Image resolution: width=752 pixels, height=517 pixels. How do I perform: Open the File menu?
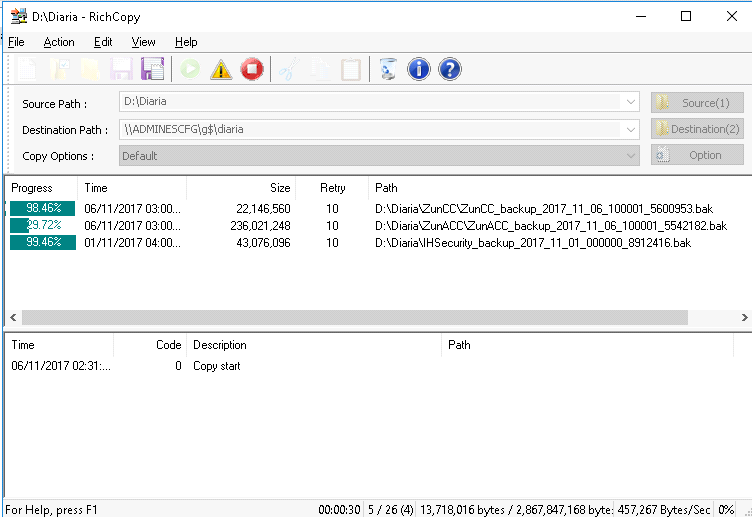point(16,42)
